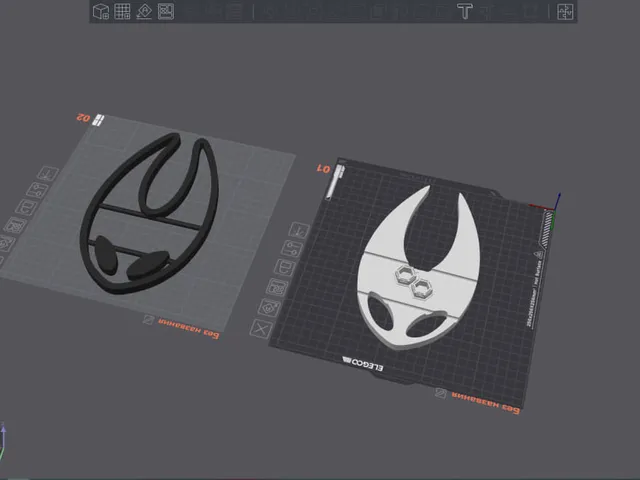
Task: Click arrange icon beside plate 01
Action: [277, 287]
